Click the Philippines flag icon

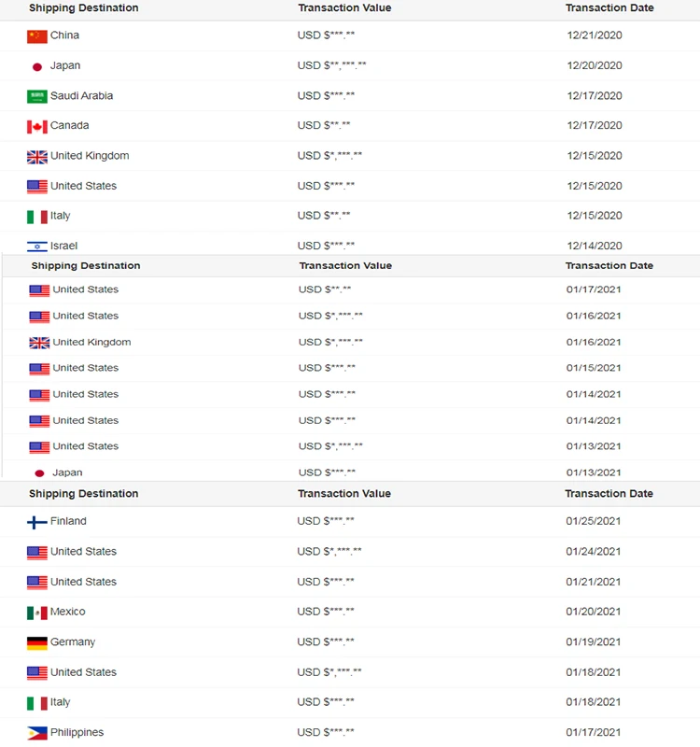(37, 733)
